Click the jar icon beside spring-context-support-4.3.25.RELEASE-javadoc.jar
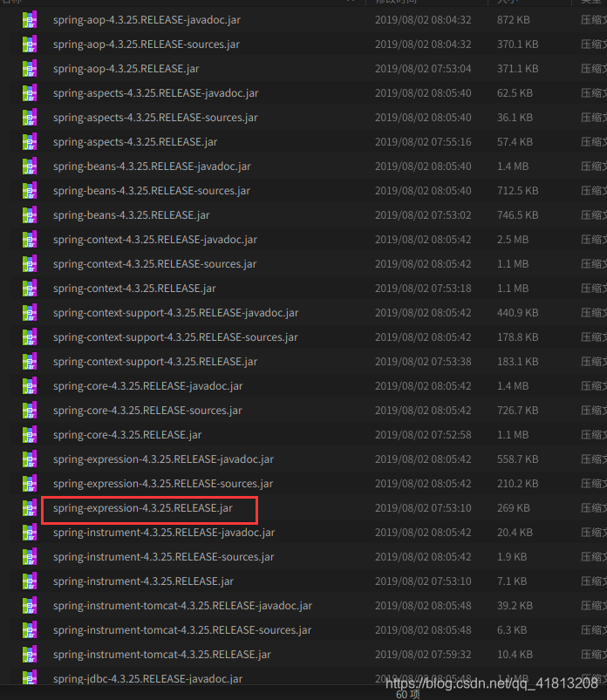The height and width of the screenshot is (700, 607). [x=30, y=313]
